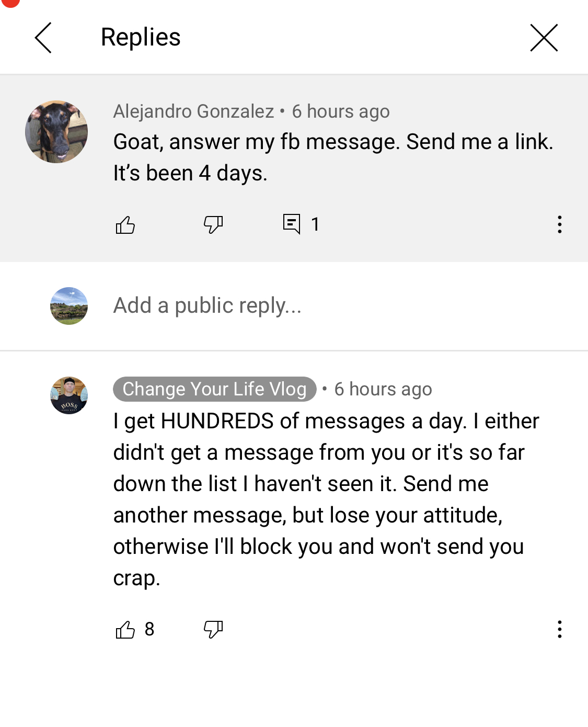Image resolution: width=588 pixels, height=727 pixels.
Task: Close the Replies panel
Action: [x=544, y=38]
